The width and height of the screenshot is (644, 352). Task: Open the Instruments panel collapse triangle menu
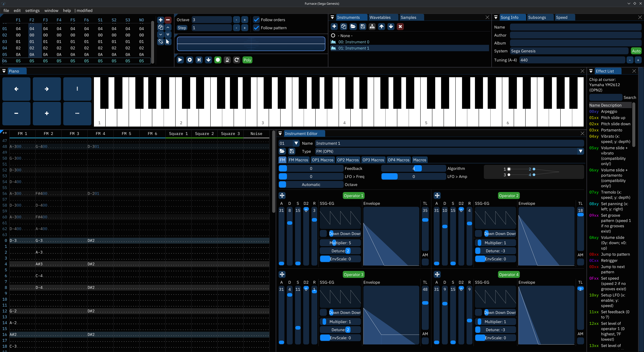[x=332, y=17]
